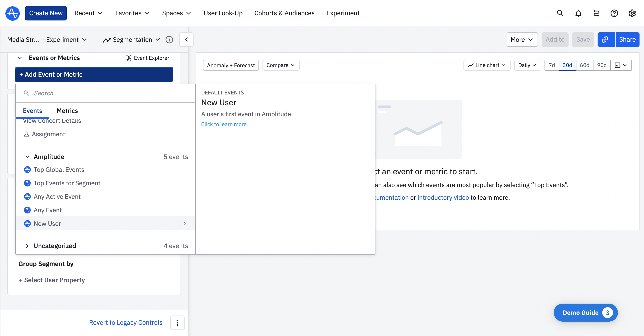Open the Cohorts & Audiences menu
Viewport: 644px width, 336px height.
pyautogui.click(x=284, y=13)
